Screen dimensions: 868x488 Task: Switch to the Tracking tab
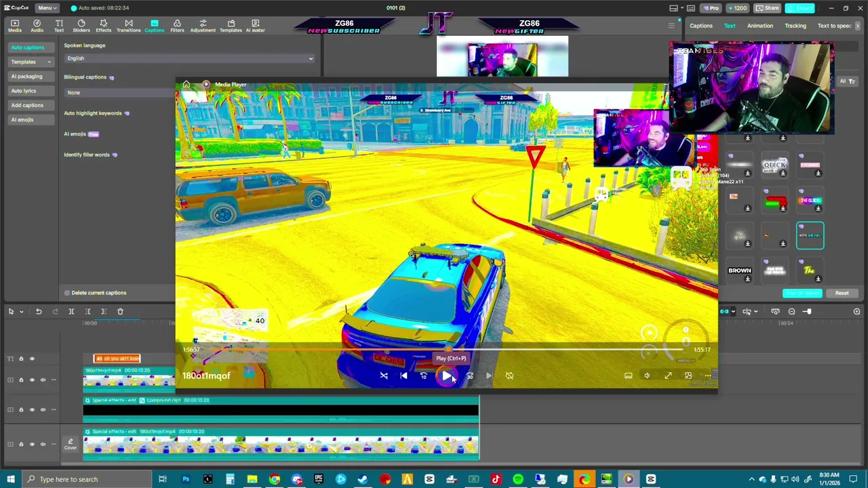tap(795, 26)
